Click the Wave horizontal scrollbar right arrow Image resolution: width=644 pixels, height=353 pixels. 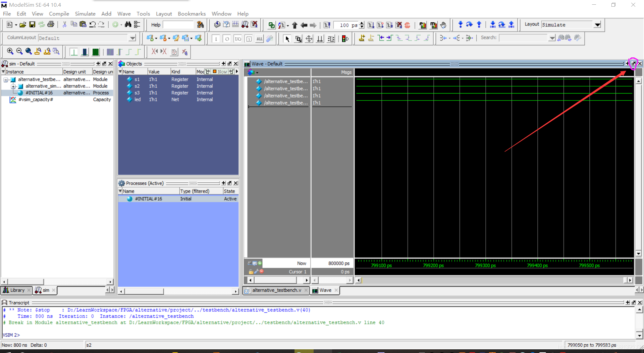tap(630, 280)
